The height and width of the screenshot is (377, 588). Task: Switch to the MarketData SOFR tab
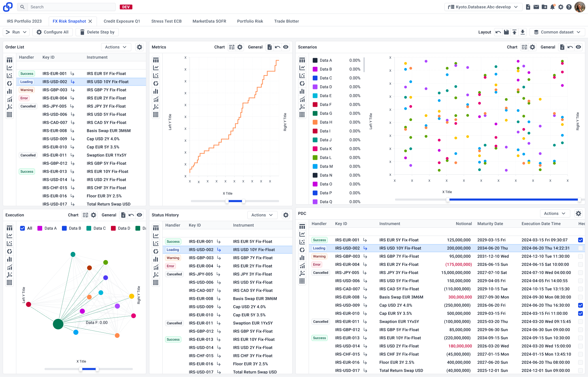point(209,21)
